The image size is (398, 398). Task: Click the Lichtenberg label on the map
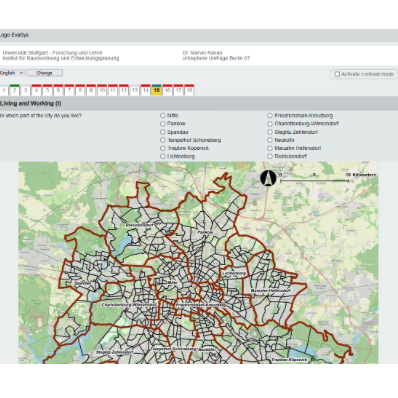(x=234, y=273)
